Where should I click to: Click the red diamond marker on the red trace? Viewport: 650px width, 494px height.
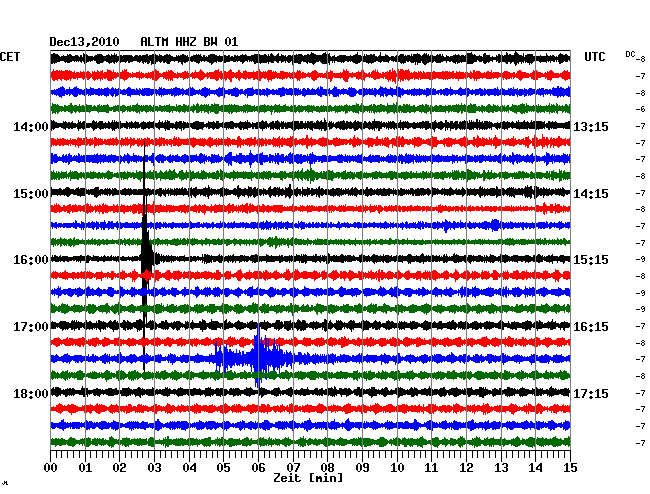click(147, 275)
